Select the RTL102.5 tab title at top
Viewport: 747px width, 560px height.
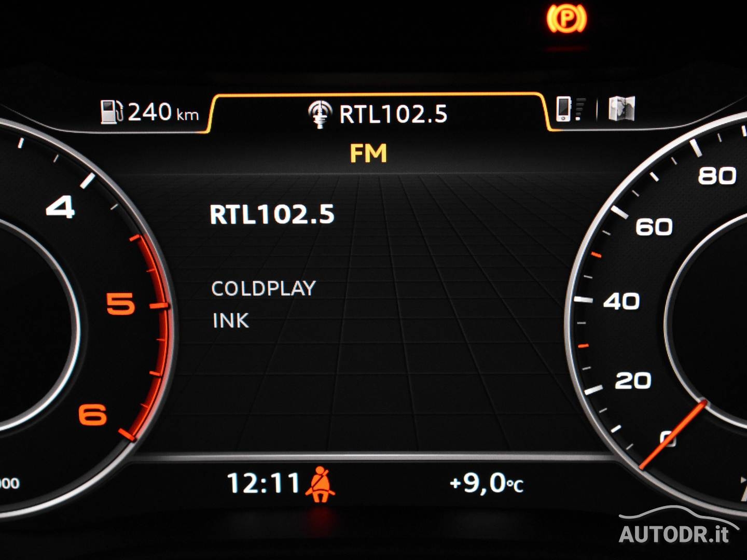(393, 114)
